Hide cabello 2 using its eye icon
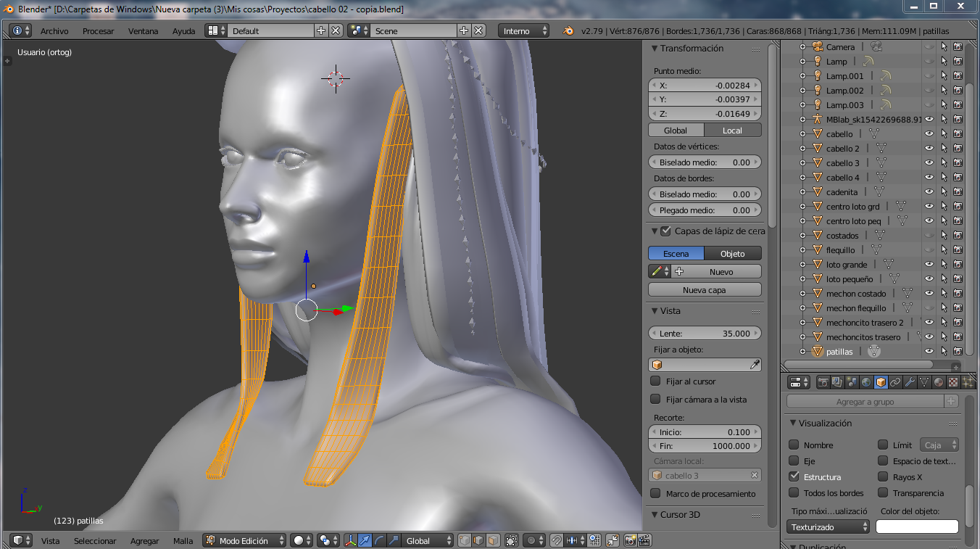Screen dimensions: 980x549 coord(929,149)
